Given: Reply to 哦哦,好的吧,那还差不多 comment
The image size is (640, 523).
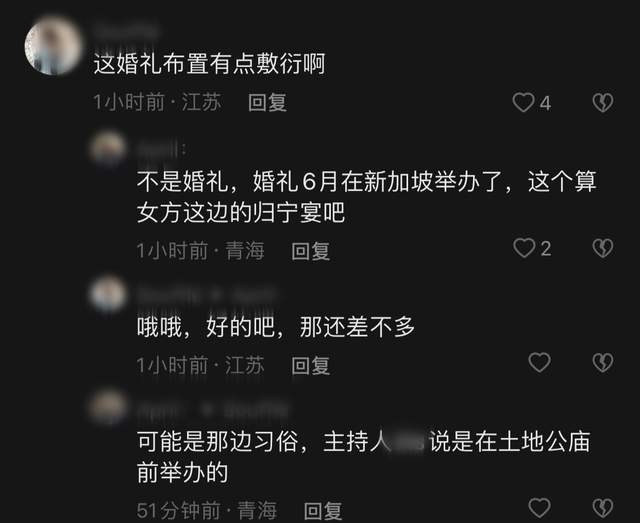Looking at the screenshot, I should (x=311, y=365).
